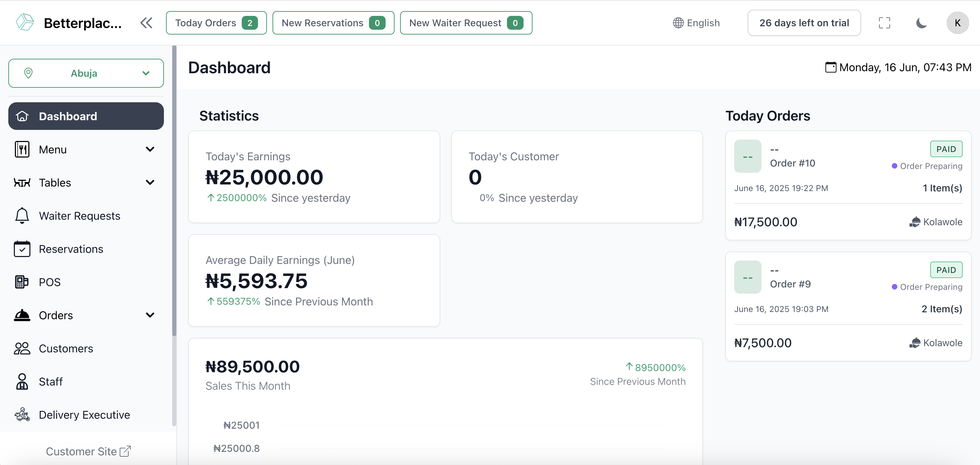
Task: Click Today's Customer count 0
Action: (x=475, y=177)
